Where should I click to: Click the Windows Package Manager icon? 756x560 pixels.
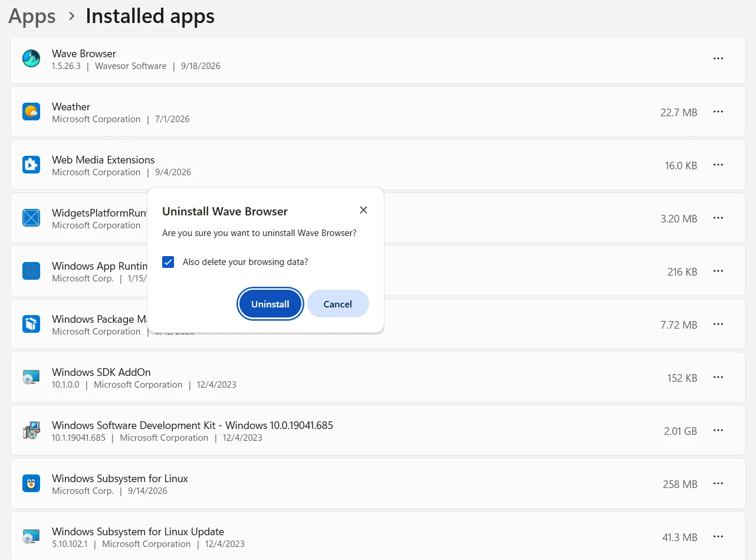click(31, 324)
